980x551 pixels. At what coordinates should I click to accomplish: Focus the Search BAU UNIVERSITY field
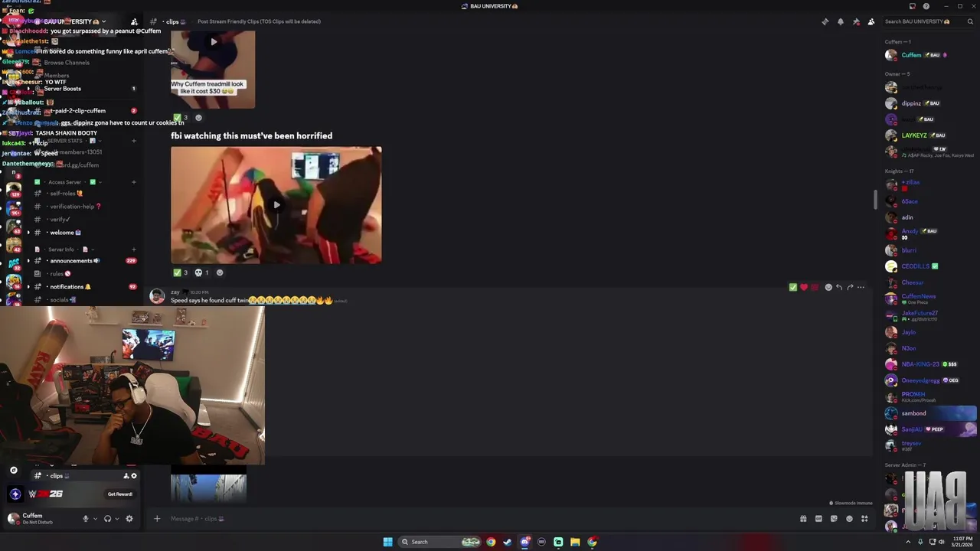coord(927,21)
